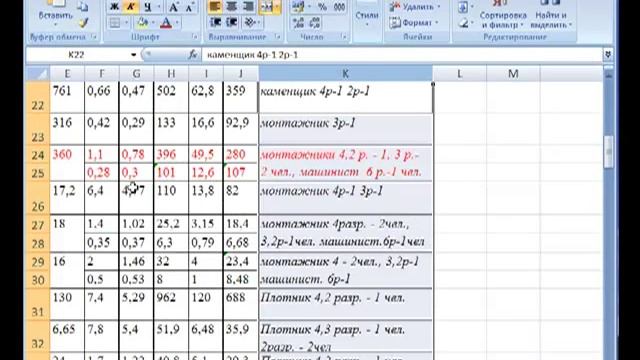Apply the accounting number format

click(x=298, y=7)
